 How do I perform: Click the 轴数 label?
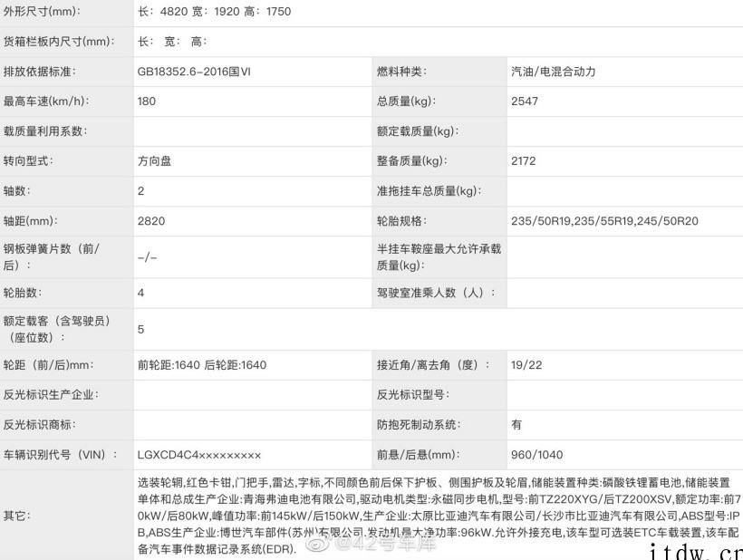pyautogui.click(x=17, y=191)
